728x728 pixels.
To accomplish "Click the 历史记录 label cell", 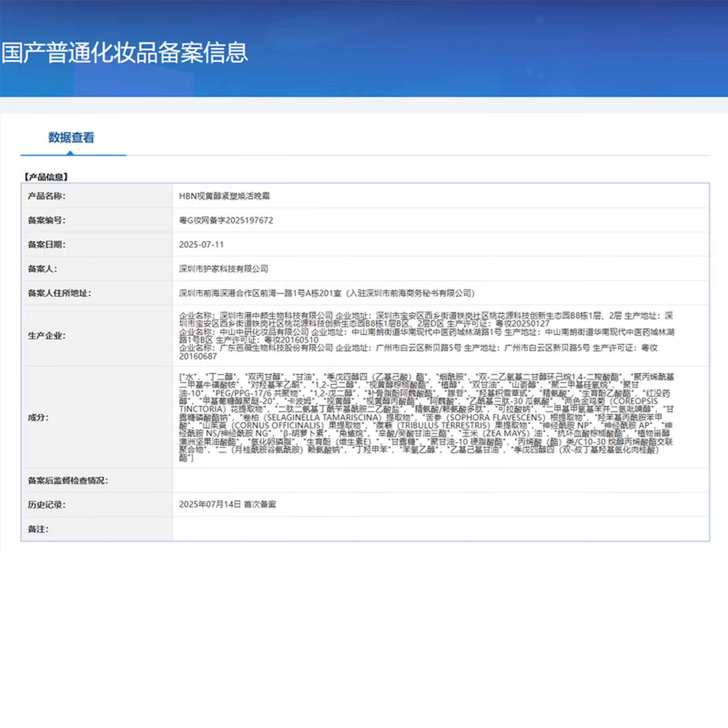I will click(x=46, y=505).
